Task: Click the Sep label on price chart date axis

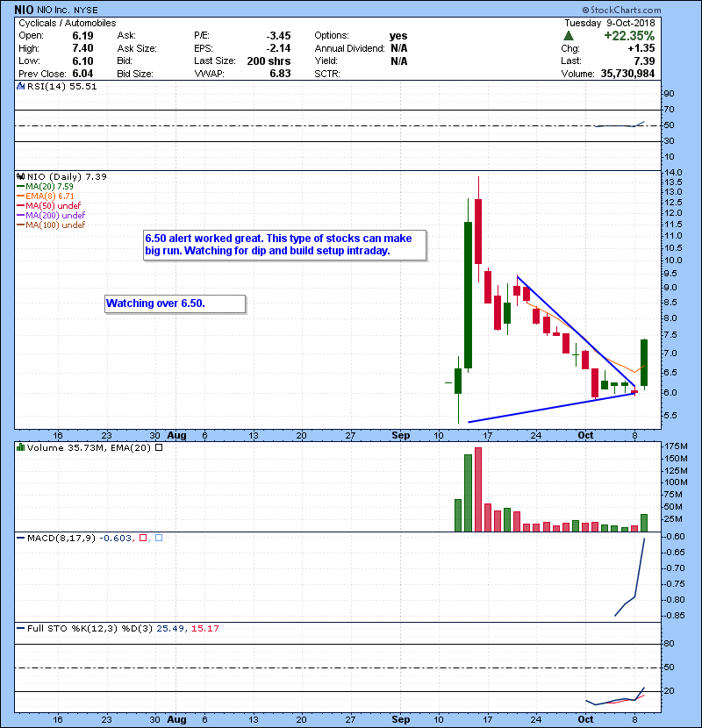Action: (x=400, y=435)
